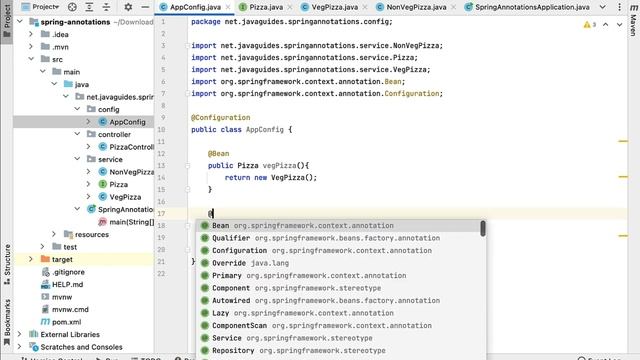Click the Expand All icon in Project toolbar
The width and height of the screenshot is (640, 360).
click(89, 7)
